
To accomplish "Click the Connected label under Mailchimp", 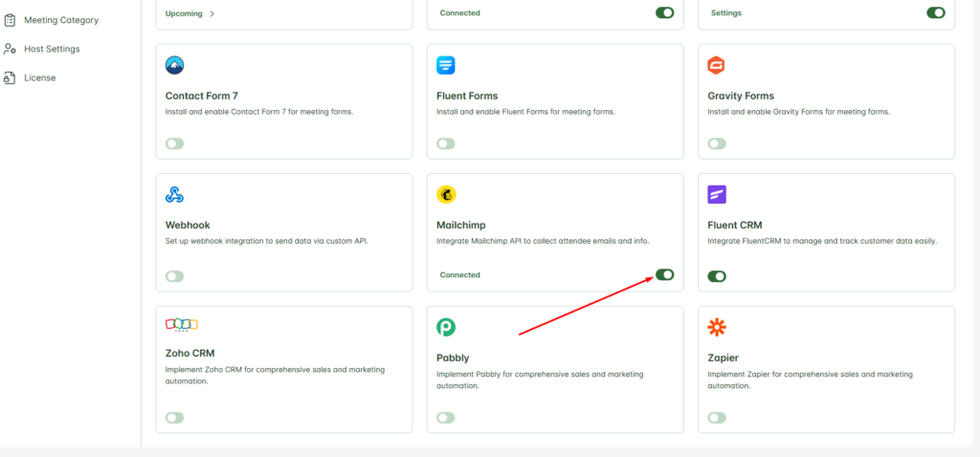I will pos(460,274).
